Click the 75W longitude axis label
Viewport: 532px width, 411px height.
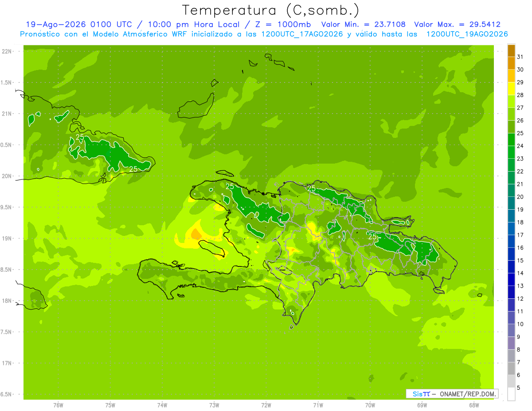click(x=110, y=405)
